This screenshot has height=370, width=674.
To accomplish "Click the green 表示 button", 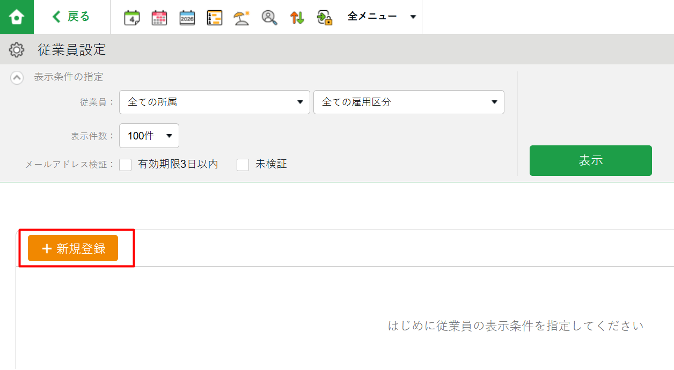I will click(x=591, y=160).
